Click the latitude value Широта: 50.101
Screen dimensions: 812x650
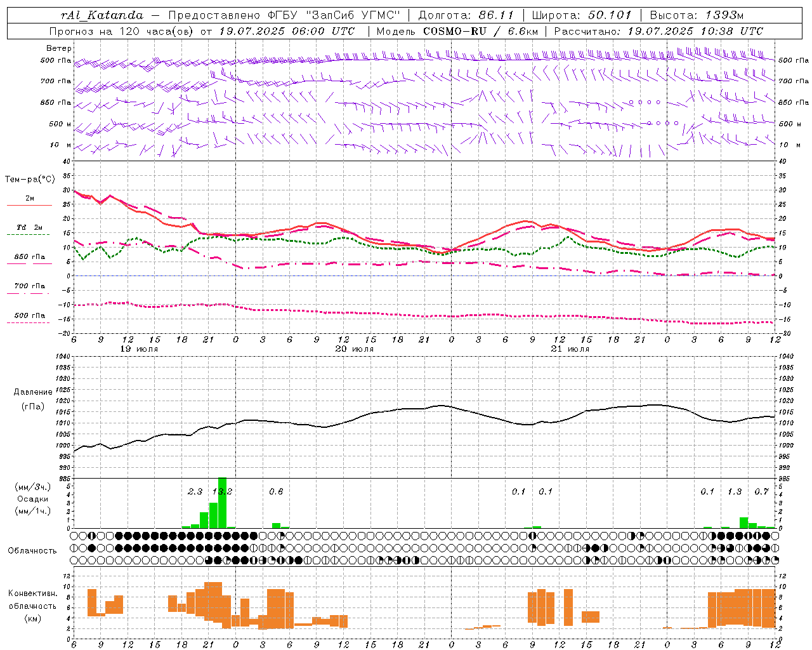coord(582,15)
